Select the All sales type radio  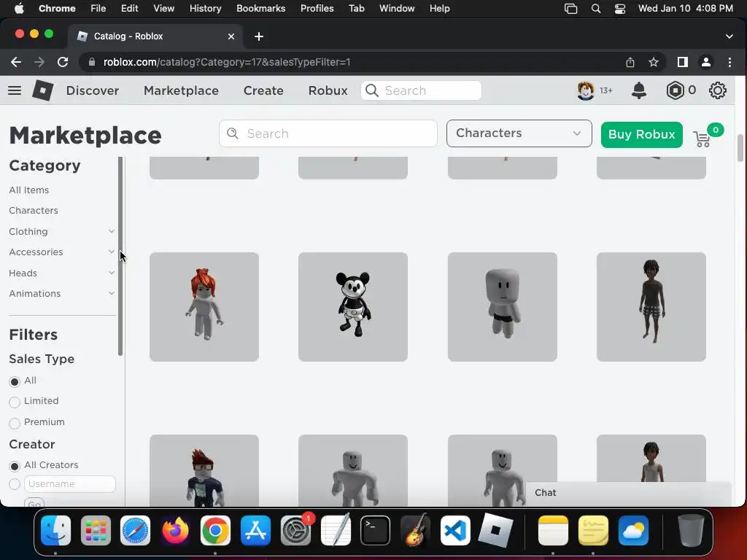tap(15, 381)
